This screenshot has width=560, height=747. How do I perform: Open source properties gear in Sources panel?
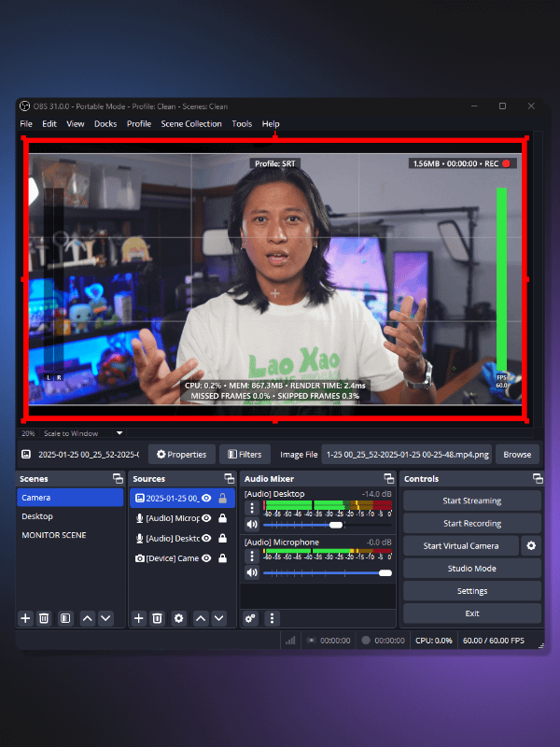tap(178, 618)
